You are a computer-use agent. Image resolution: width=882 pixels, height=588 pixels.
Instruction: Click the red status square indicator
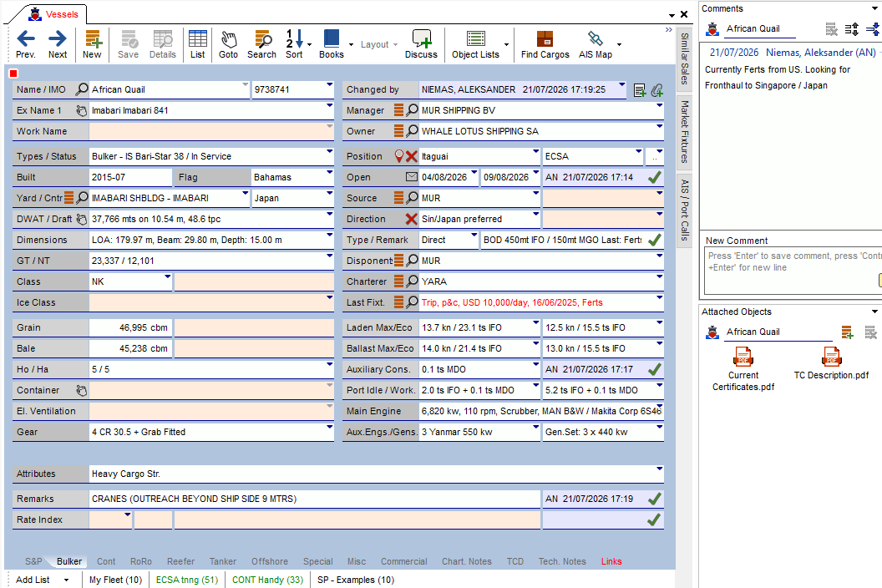coord(13,73)
